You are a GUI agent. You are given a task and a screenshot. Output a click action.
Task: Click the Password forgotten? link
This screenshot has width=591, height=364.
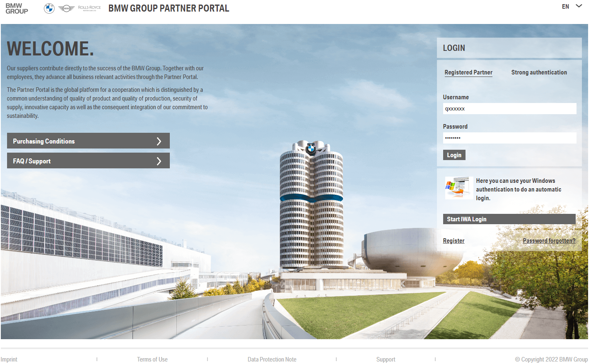pyautogui.click(x=549, y=241)
